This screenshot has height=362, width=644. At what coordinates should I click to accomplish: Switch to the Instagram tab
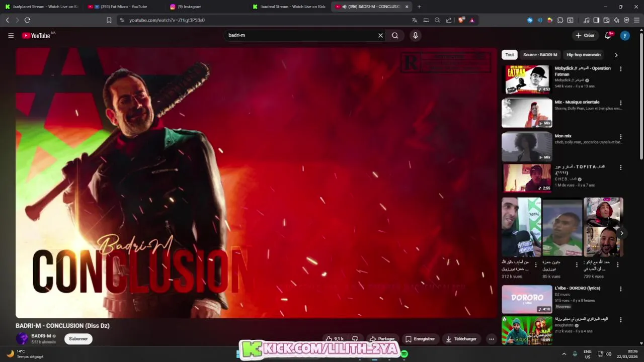pyautogui.click(x=206, y=7)
